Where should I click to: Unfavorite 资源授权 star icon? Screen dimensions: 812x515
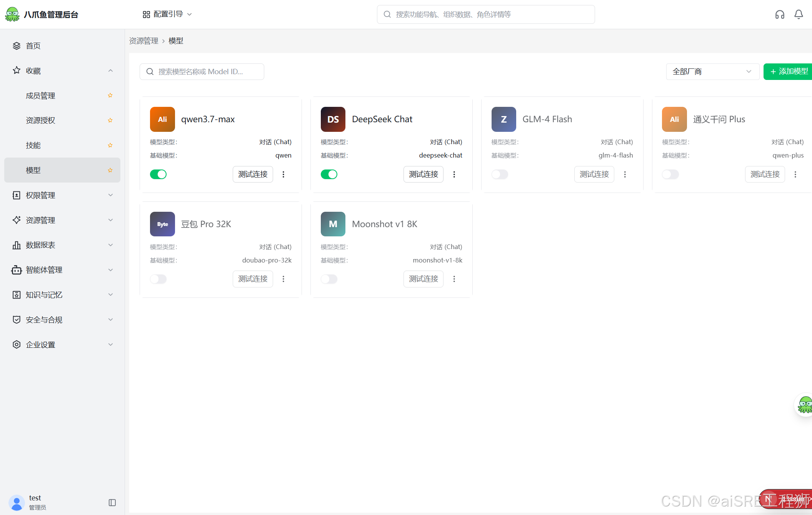110,120
